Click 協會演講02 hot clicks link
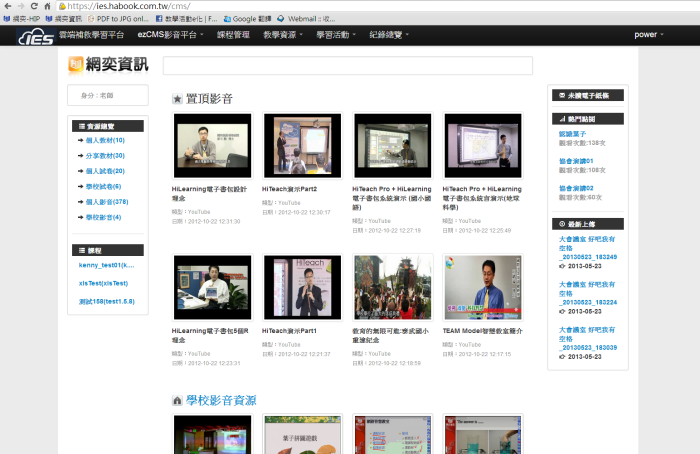The height and width of the screenshot is (454, 700). pyautogui.click(x=576, y=188)
